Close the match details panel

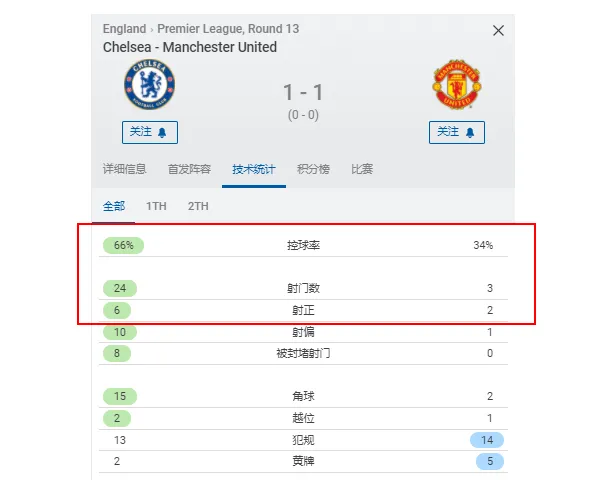[x=498, y=31]
